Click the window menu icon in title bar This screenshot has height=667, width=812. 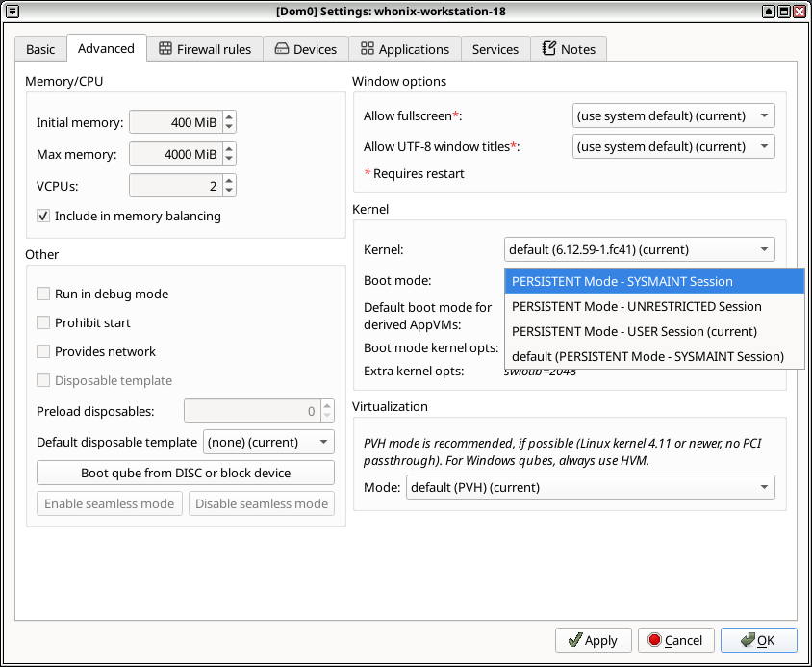coord(13,11)
